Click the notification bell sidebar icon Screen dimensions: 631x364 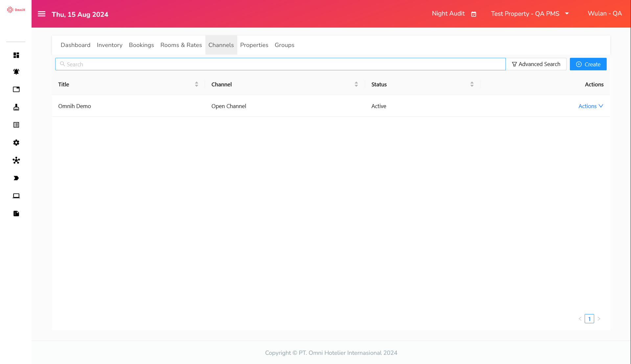point(16,72)
